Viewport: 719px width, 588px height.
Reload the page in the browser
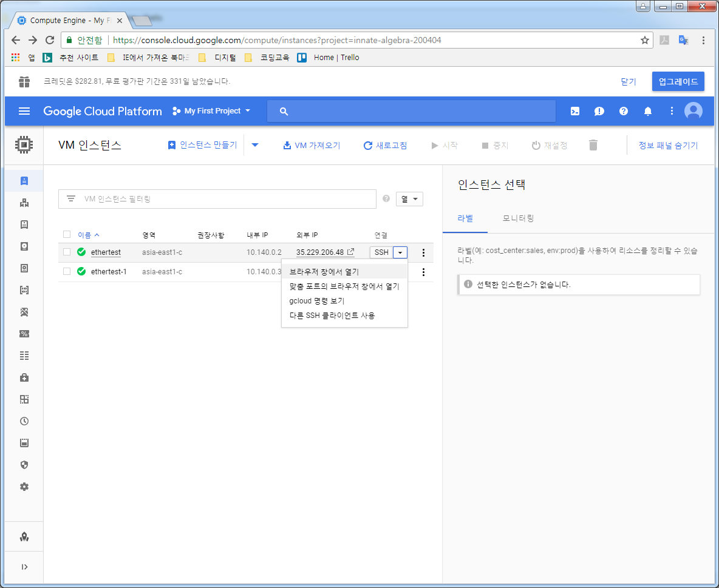(50, 40)
